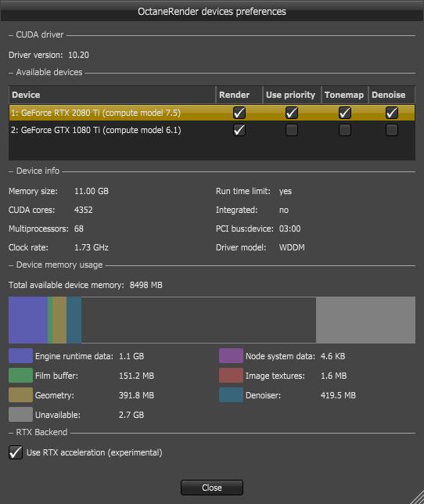Click the Film buffer 151.2 MB value

tap(136, 376)
